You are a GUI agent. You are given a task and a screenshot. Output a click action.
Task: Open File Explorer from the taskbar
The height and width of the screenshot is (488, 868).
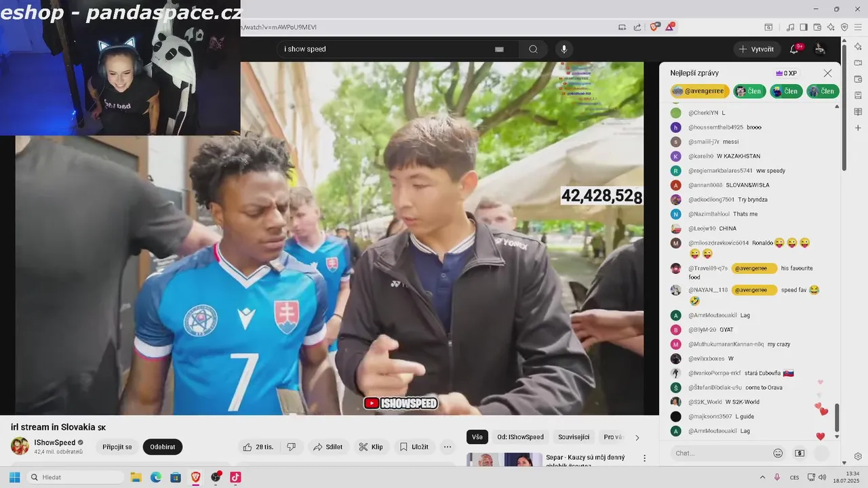[x=136, y=477]
